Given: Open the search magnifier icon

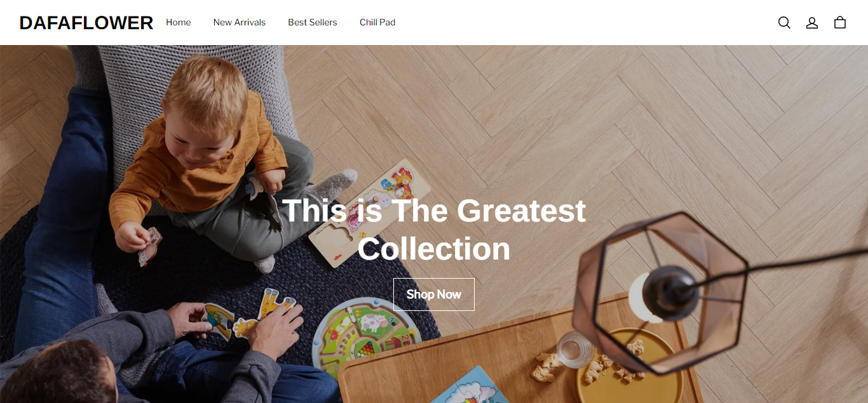Looking at the screenshot, I should tap(784, 22).
